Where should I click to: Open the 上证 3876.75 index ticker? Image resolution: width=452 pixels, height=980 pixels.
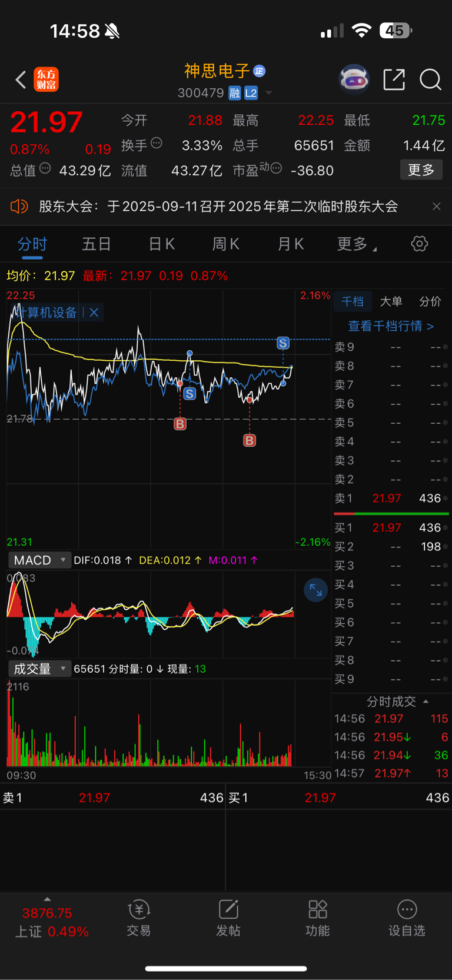51,922
